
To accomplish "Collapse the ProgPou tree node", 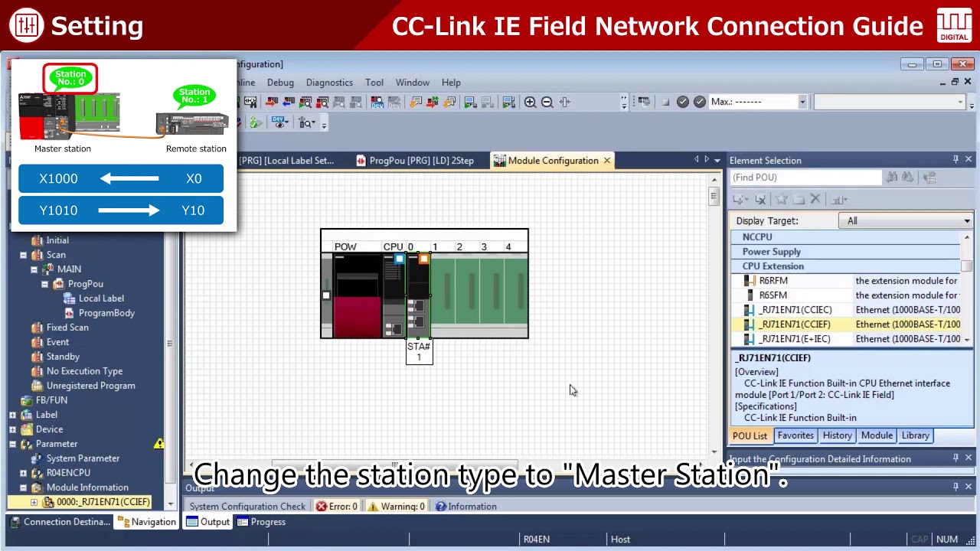I will [x=44, y=284].
